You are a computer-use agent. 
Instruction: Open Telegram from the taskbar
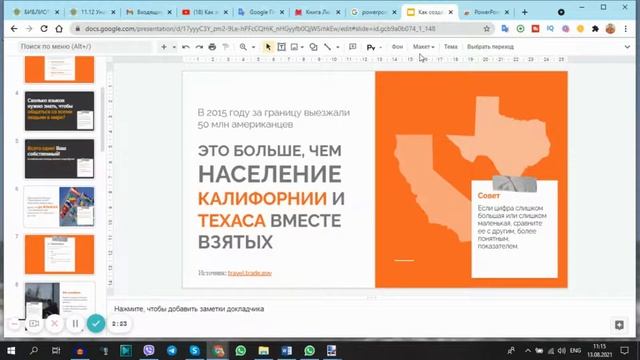172,351
